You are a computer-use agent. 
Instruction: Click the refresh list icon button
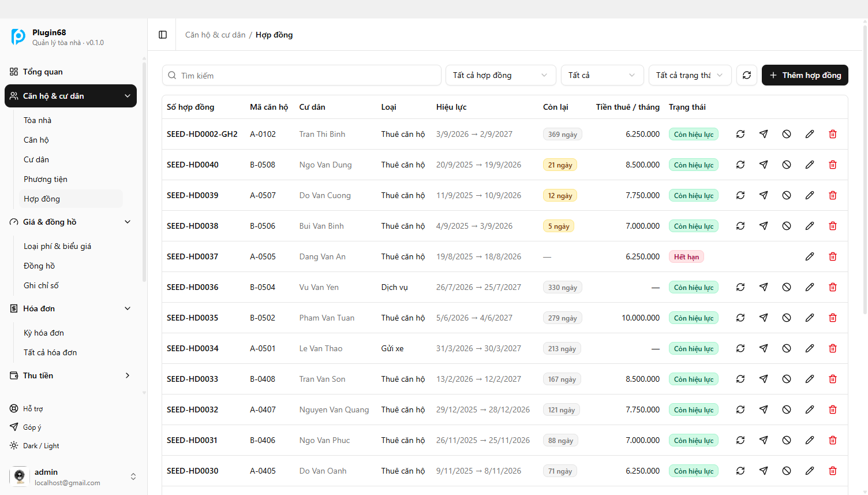(x=747, y=75)
